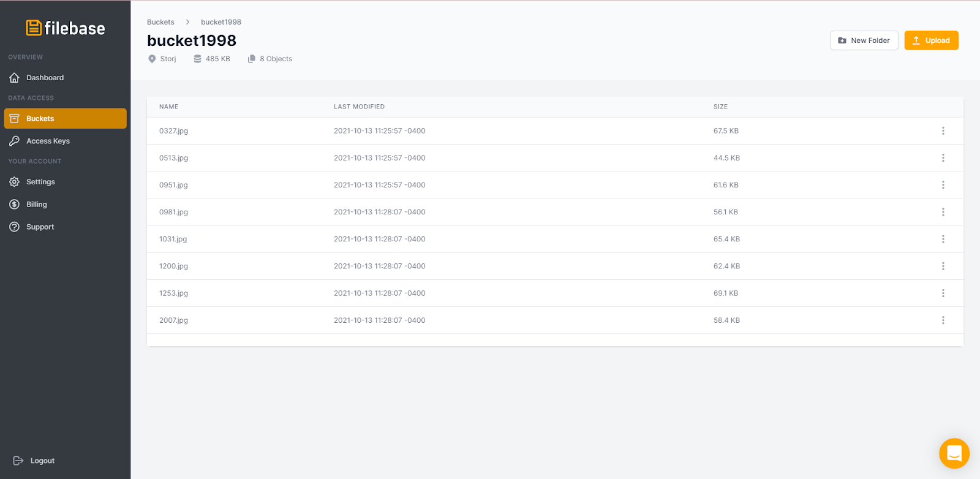
Task: Sort by Size column header
Action: pos(721,107)
